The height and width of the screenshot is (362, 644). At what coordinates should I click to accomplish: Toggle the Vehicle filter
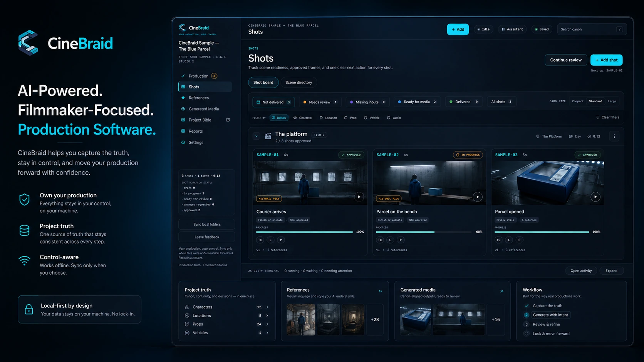point(372,118)
